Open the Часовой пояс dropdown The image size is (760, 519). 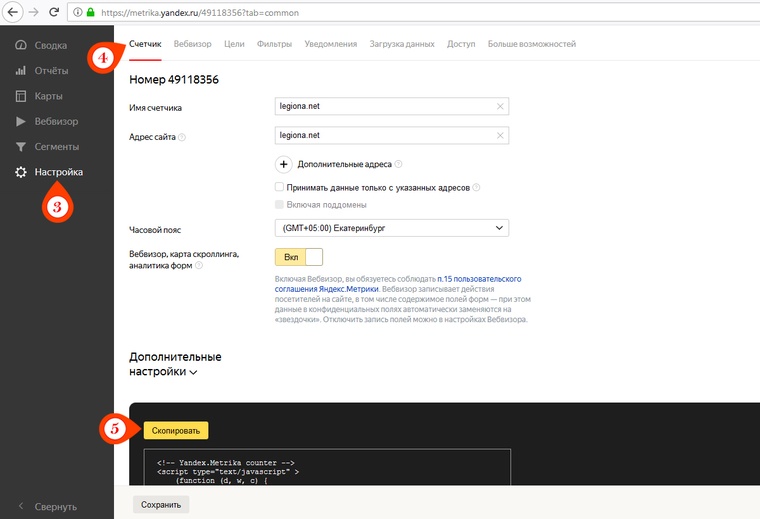391,228
